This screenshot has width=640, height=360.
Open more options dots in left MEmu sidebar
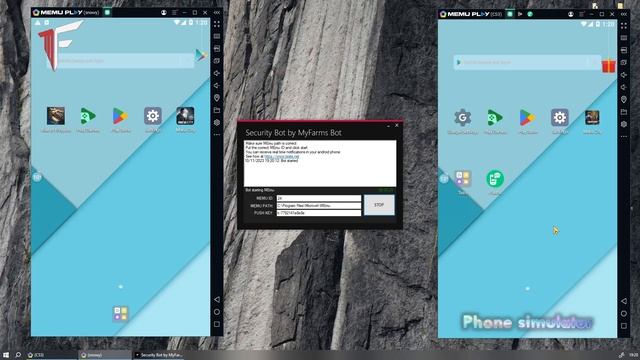tap(217, 134)
